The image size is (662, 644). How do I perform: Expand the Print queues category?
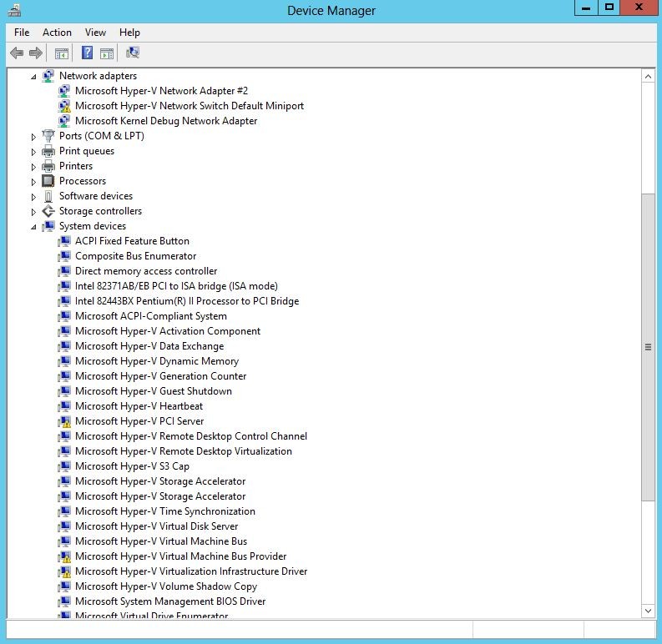(x=34, y=151)
